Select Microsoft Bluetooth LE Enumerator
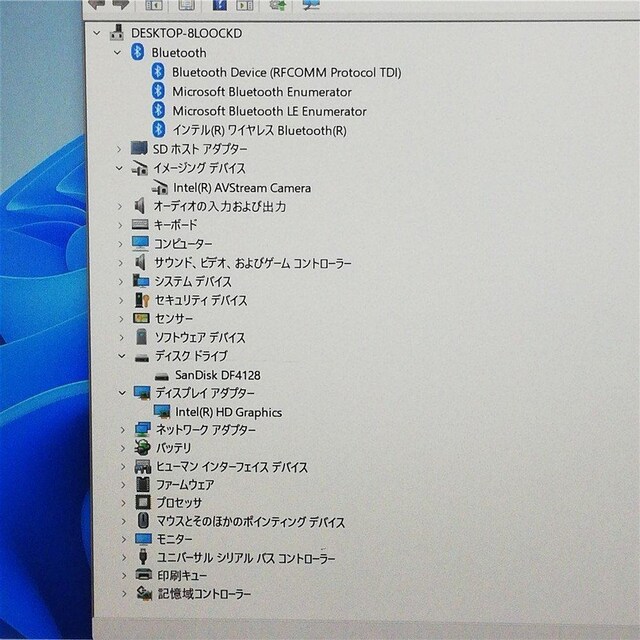This screenshot has width=640, height=640. click(x=269, y=111)
